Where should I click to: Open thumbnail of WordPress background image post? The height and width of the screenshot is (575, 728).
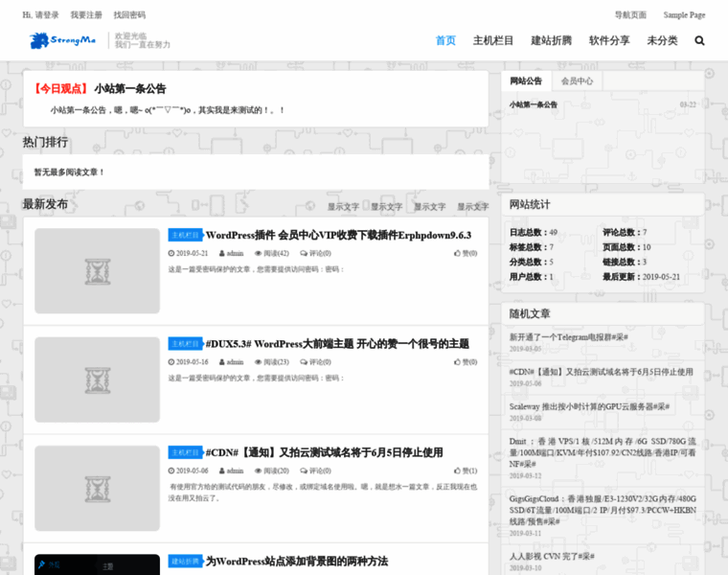click(97, 564)
